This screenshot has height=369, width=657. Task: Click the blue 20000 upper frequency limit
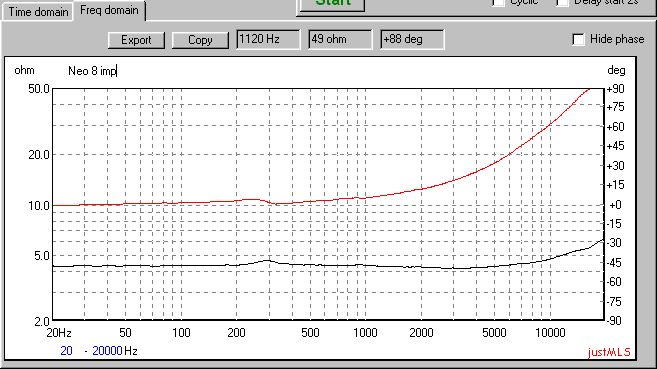click(x=107, y=351)
